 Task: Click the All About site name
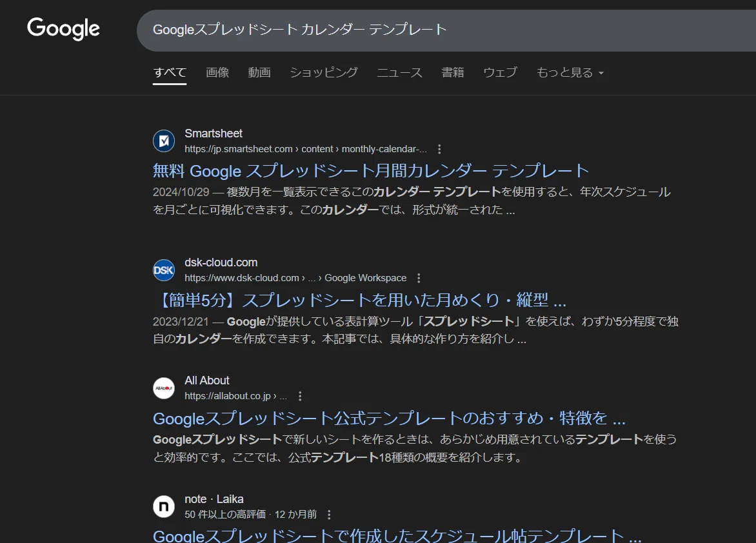pos(207,380)
